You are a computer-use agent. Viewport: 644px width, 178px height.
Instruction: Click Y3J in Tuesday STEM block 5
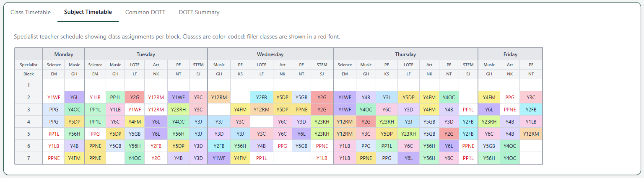[x=198, y=134]
